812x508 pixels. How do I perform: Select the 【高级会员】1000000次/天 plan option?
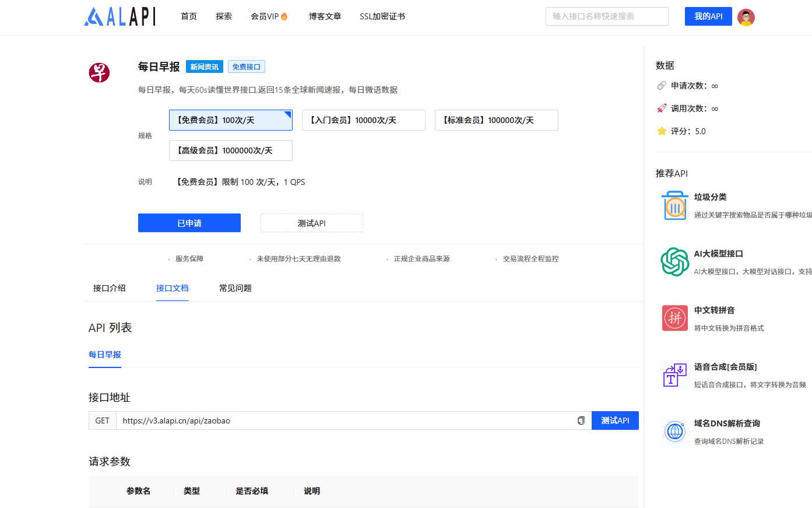(x=230, y=150)
